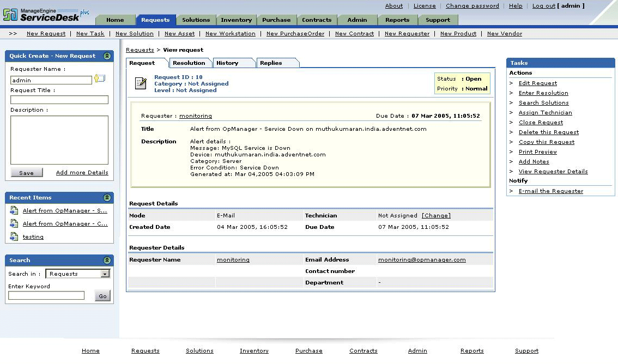Open the Contracts tab
Screen dimensions: 618x364
click(x=317, y=20)
